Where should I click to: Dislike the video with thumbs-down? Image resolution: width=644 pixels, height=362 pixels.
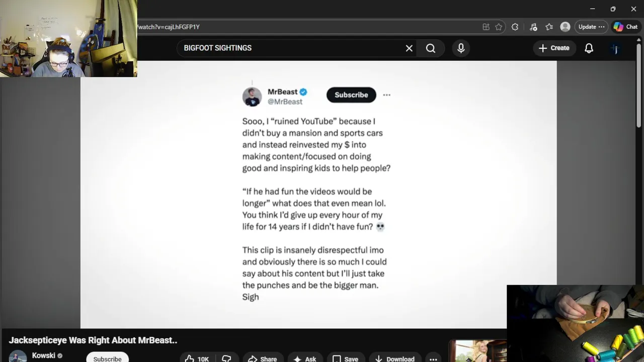(226, 358)
